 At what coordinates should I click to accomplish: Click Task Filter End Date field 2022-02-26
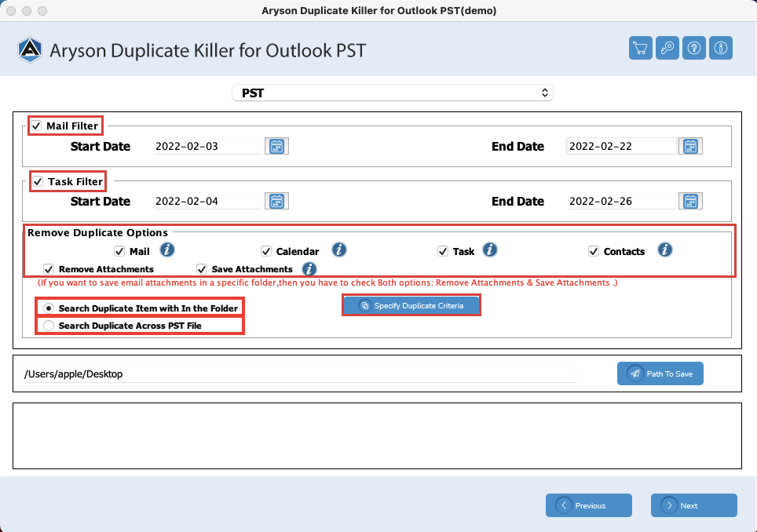coord(621,201)
